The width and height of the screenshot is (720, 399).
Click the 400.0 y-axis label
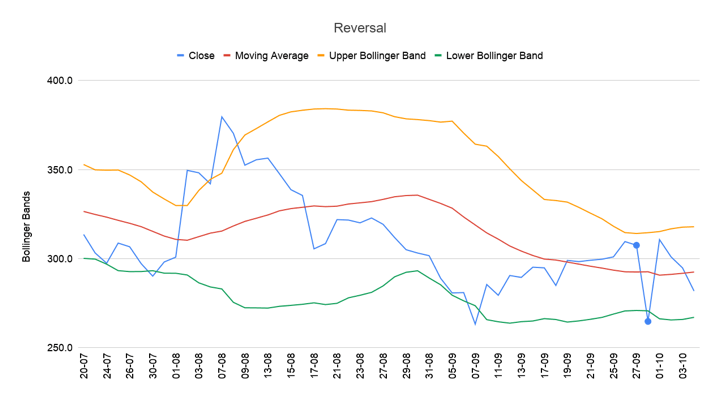coord(60,81)
